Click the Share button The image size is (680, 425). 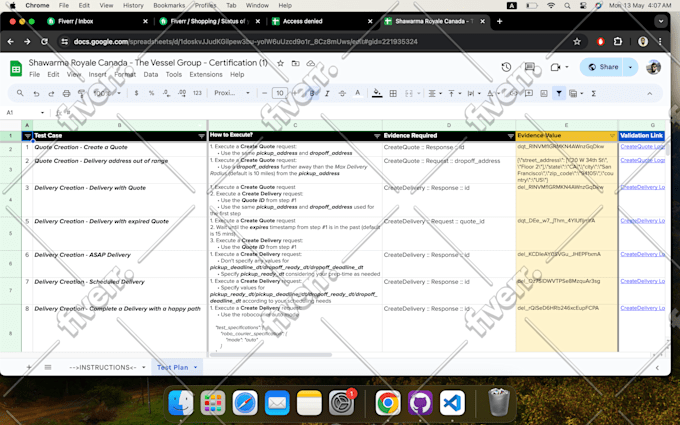(603, 67)
